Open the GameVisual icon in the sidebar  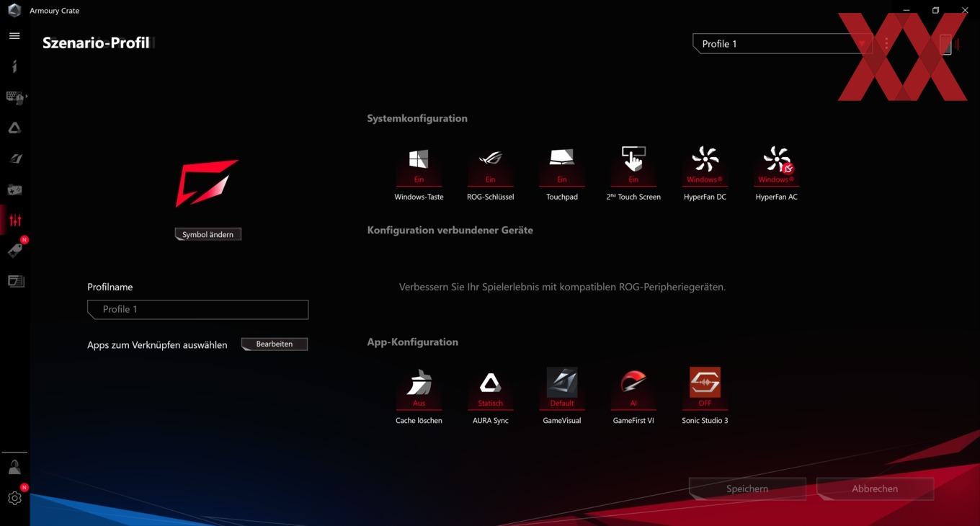click(14, 159)
